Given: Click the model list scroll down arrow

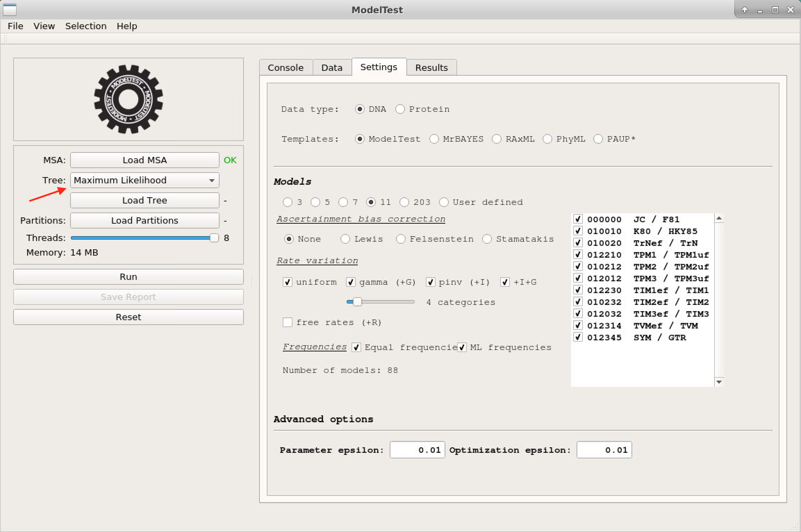Looking at the screenshot, I should point(719,382).
